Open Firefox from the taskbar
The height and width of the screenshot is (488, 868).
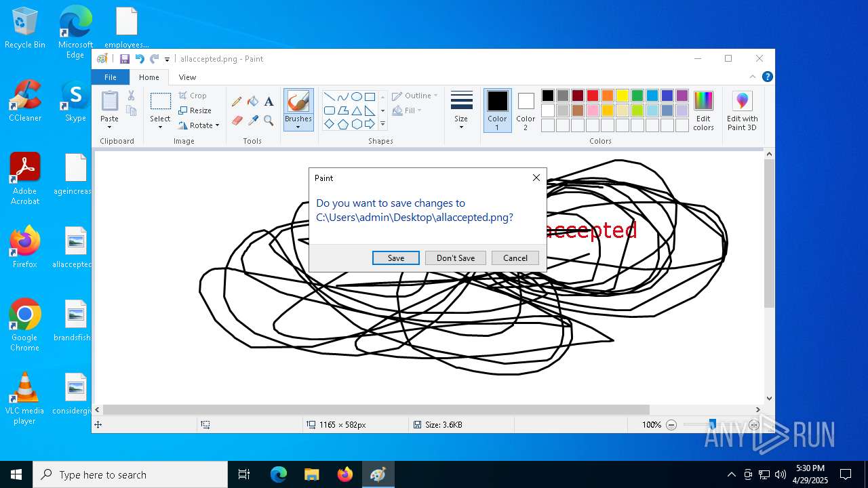(344, 474)
